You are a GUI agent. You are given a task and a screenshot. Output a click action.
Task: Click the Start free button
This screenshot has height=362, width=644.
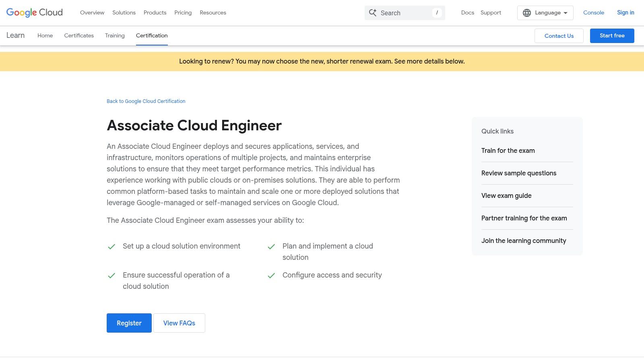coord(612,35)
